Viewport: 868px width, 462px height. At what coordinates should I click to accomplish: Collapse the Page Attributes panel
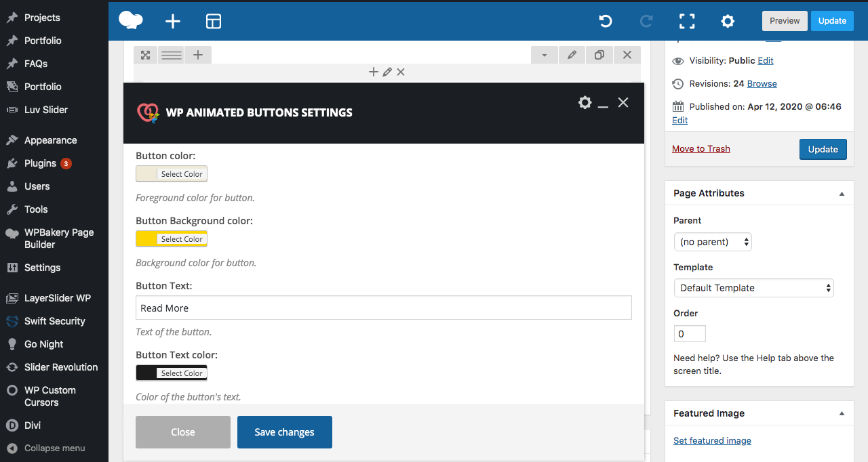[842, 194]
